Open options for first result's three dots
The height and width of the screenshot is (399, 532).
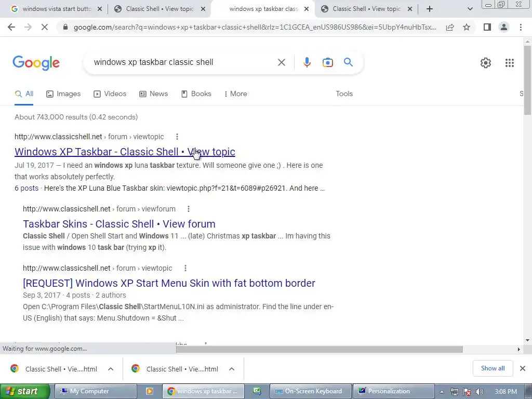[177, 137]
